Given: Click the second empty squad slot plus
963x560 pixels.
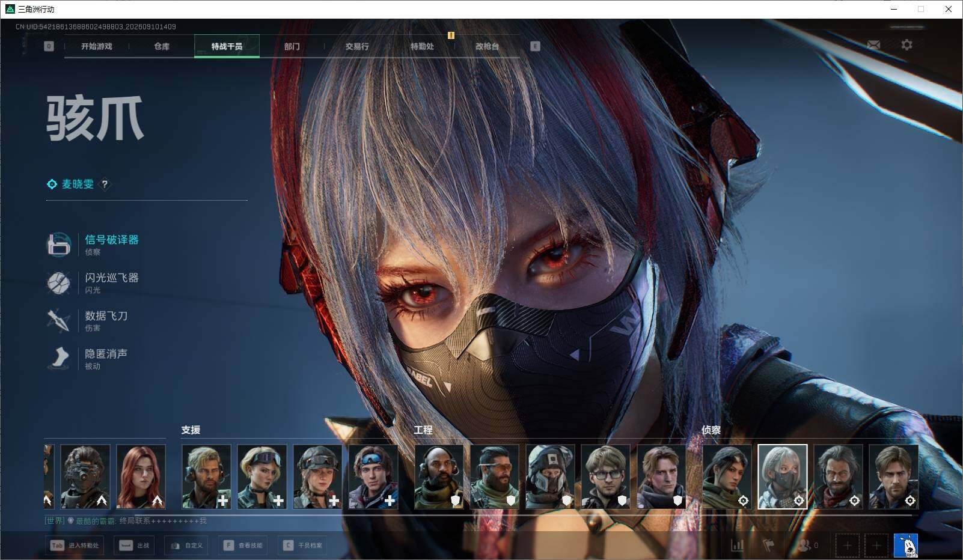Looking at the screenshot, I should click(876, 545).
